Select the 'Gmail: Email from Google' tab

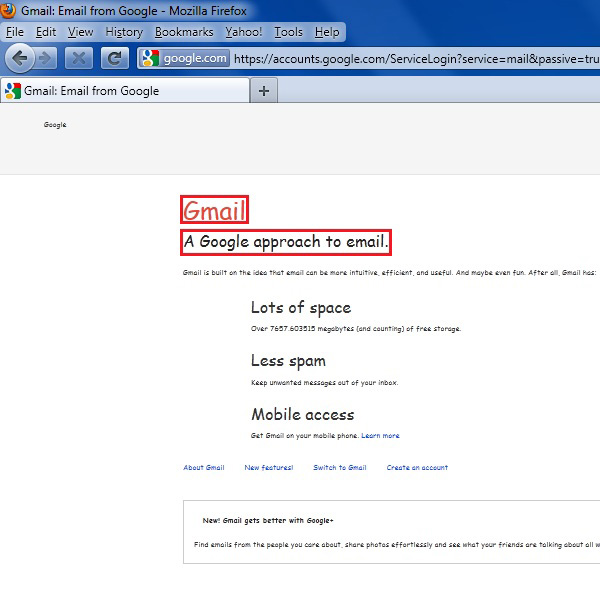click(x=125, y=91)
